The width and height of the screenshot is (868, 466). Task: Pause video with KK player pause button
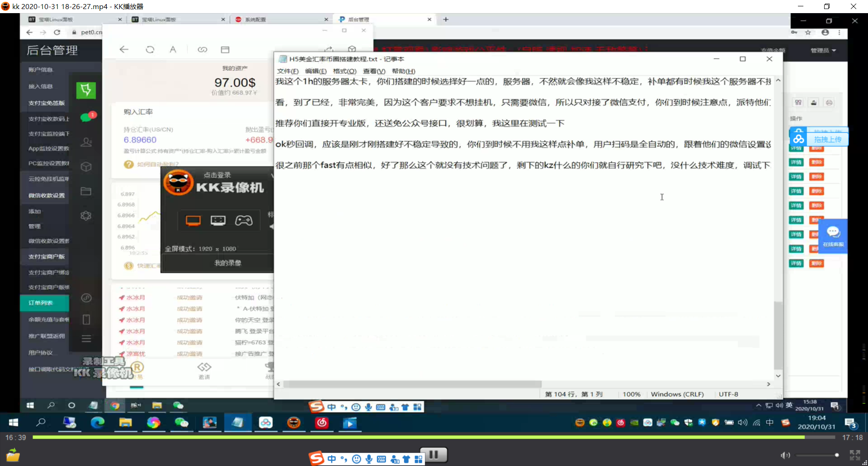[x=434, y=454]
